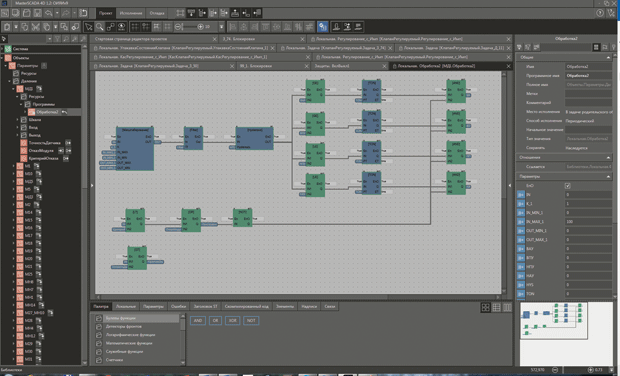Click categorized view icon in properties panel

pyautogui.click(x=596, y=47)
